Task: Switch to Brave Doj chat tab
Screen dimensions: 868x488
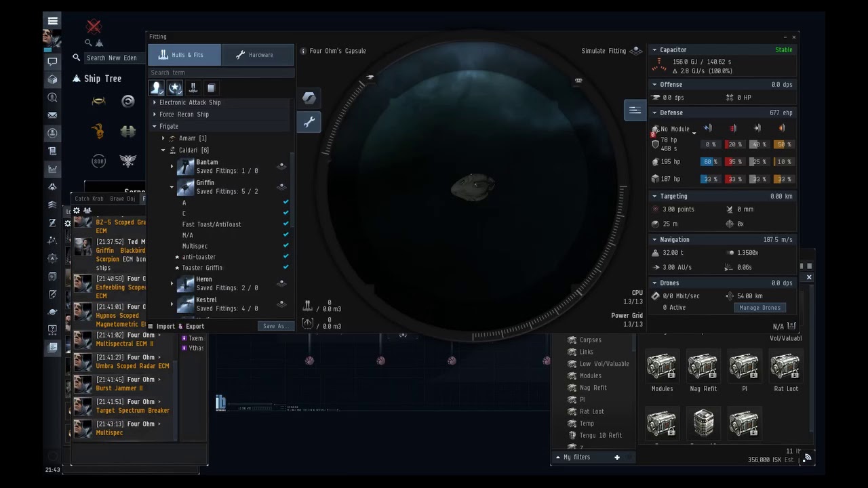Action: 123,199
